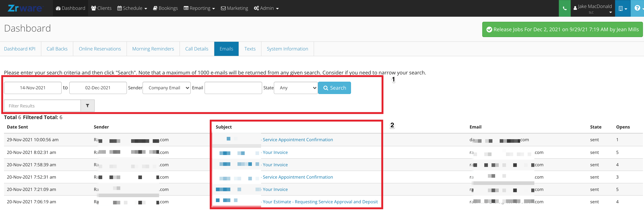Open the State Any dropdown
The height and width of the screenshot is (212, 644).
tap(296, 88)
